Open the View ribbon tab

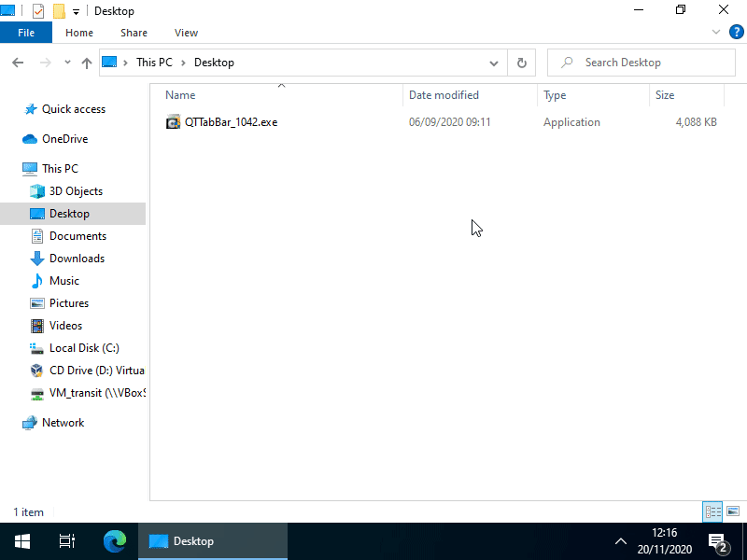point(186,33)
